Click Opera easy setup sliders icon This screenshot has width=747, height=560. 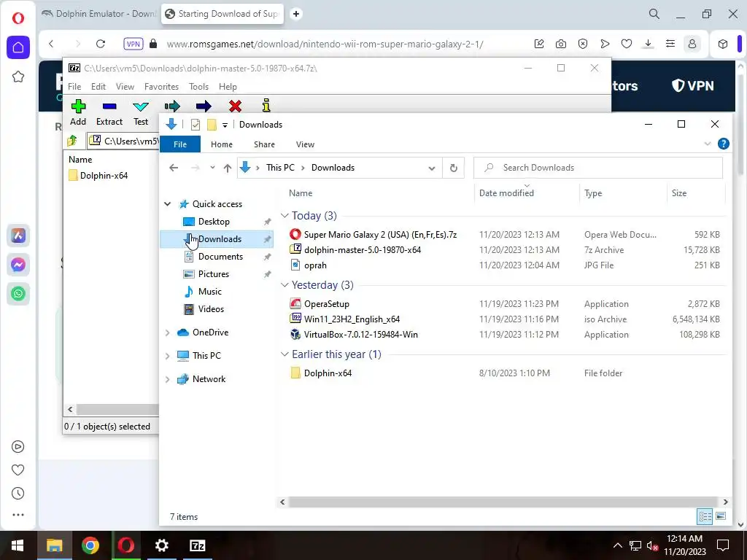(x=670, y=44)
